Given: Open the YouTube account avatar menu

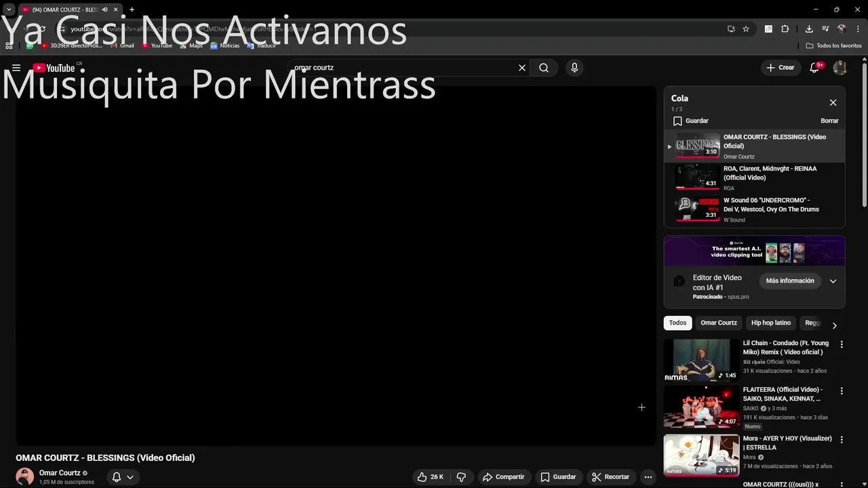Looking at the screenshot, I should [x=840, y=68].
